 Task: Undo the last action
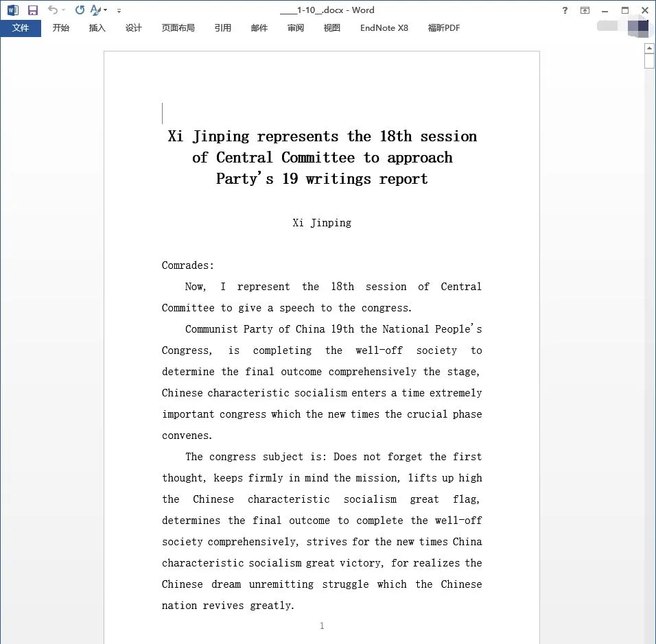52,10
